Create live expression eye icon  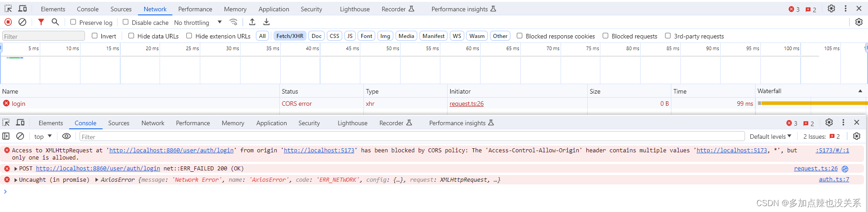pyautogui.click(x=66, y=136)
